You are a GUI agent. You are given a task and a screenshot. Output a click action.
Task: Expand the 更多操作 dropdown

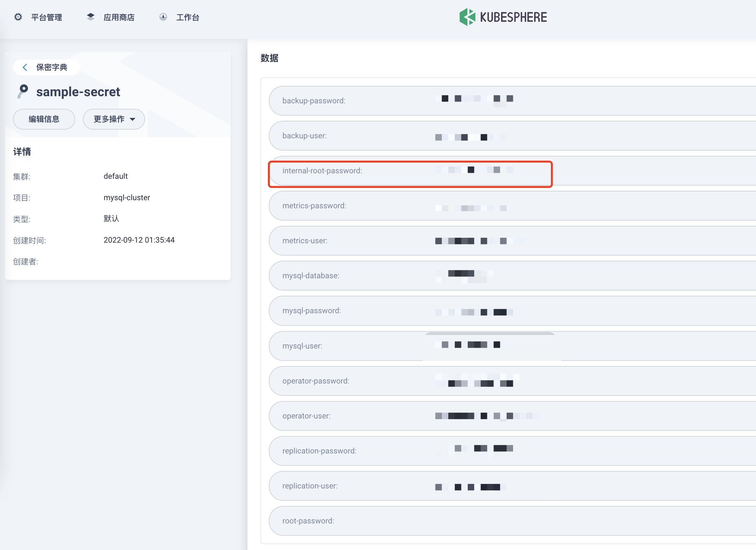pos(114,119)
